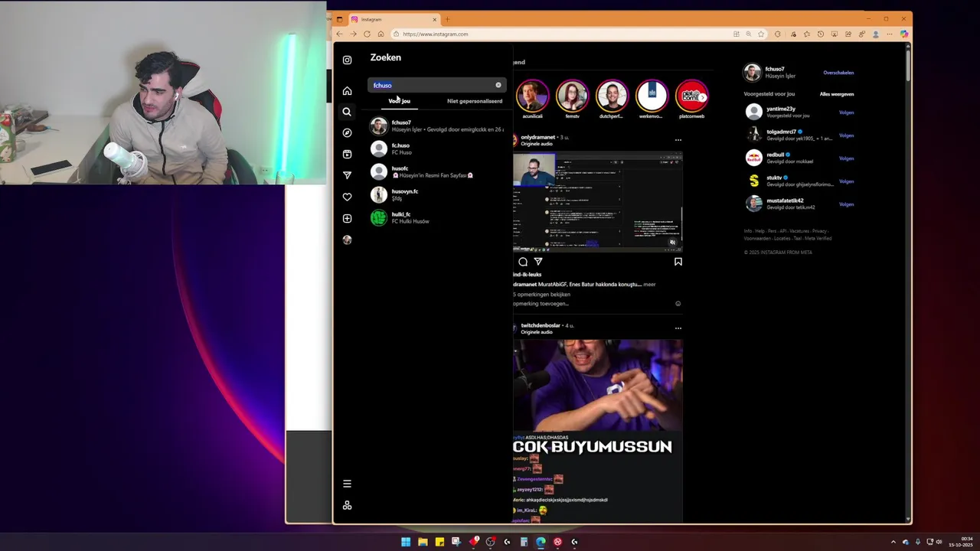Viewport: 980px width, 551px height.
Task: Open File Explorer from the taskbar
Action: pyautogui.click(x=423, y=542)
